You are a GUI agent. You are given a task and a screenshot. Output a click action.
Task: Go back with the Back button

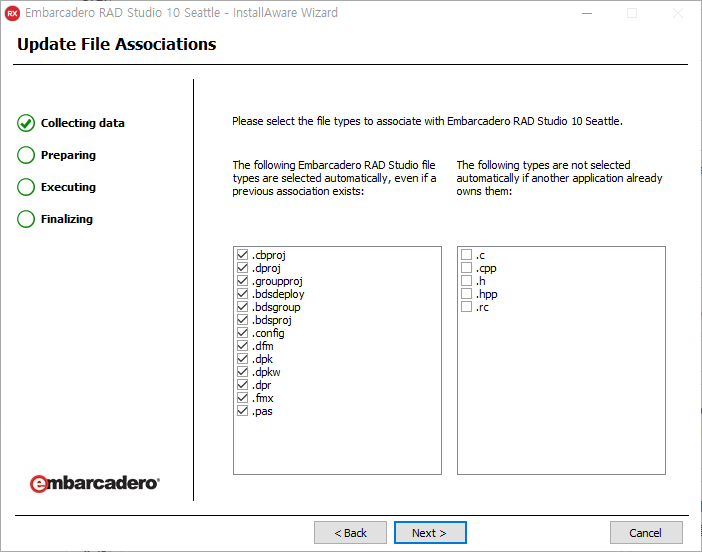350,533
